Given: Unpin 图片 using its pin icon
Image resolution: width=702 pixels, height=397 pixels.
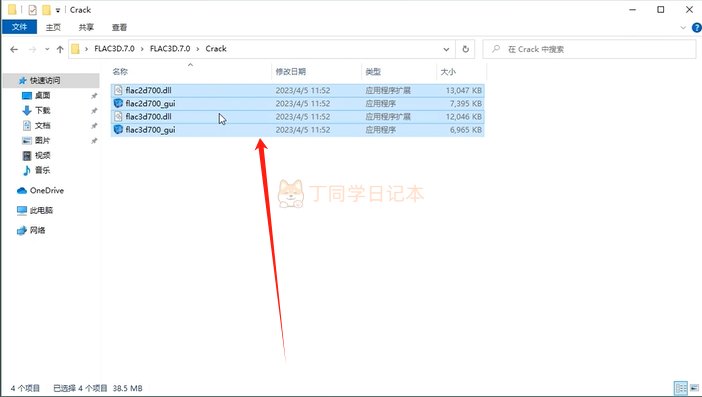Looking at the screenshot, I should click(94, 141).
